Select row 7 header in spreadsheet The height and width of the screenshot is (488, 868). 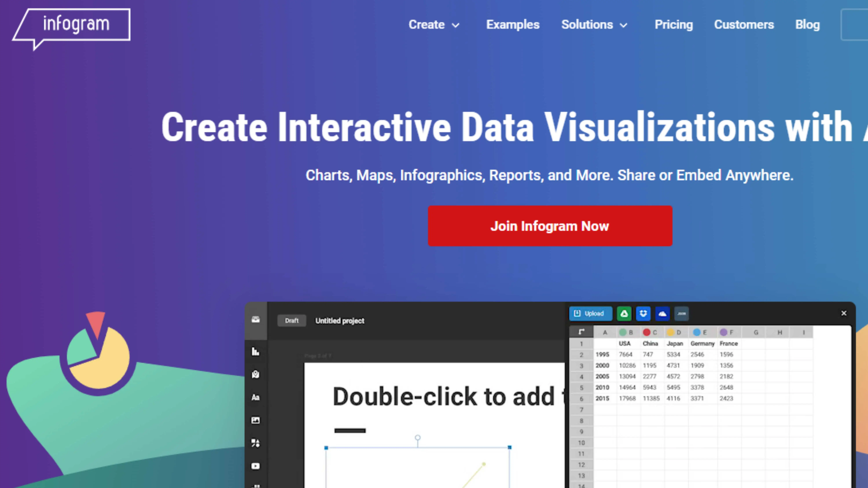582,410
